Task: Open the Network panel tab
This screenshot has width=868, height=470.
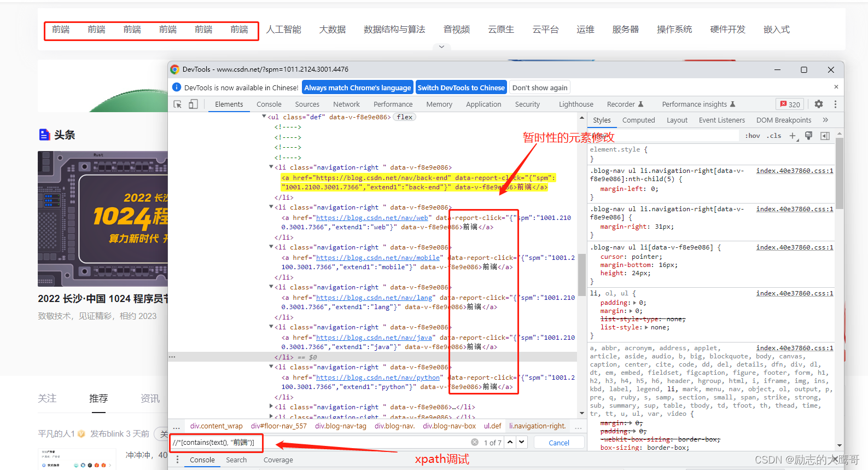Action: point(347,104)
